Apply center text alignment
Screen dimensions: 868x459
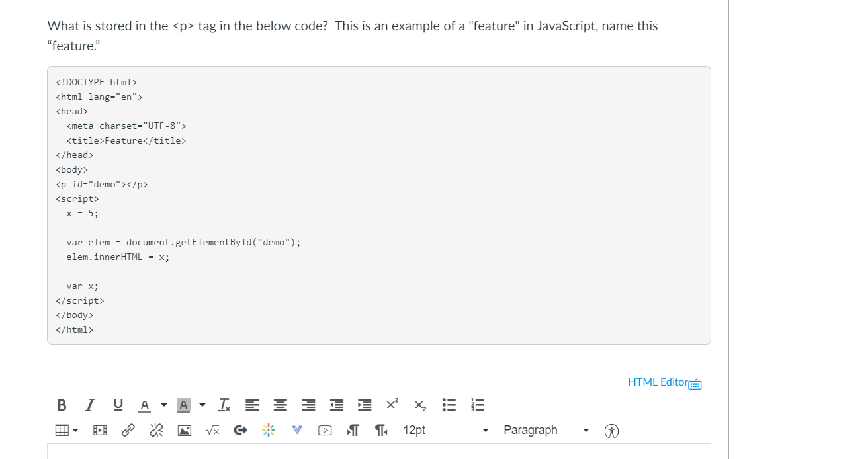(x=280, y=405)
